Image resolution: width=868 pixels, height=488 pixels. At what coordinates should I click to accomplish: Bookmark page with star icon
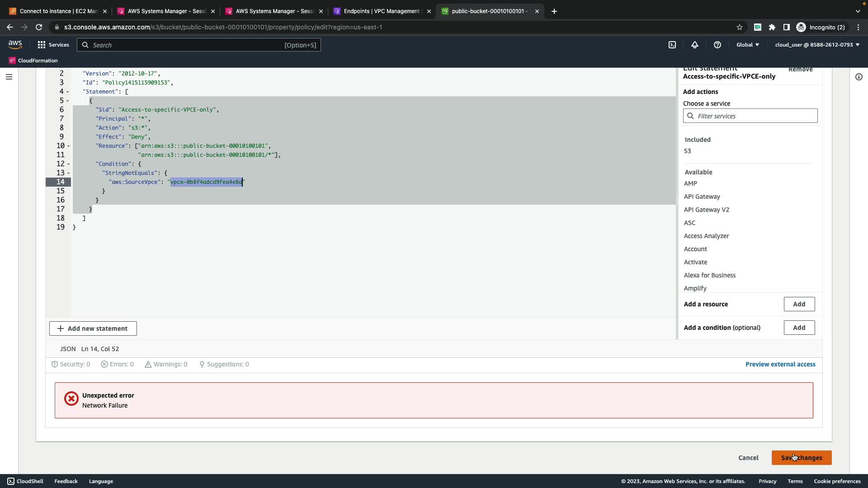[x=740, y=27]
